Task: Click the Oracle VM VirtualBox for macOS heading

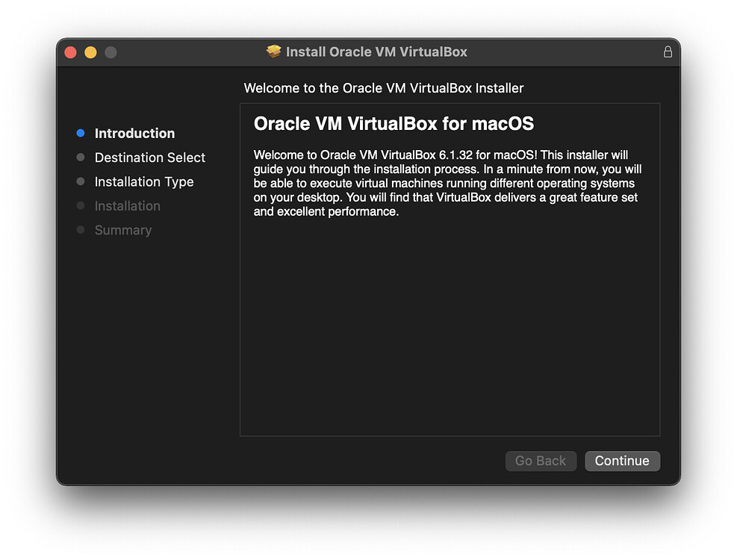Action: coord(396,124)
